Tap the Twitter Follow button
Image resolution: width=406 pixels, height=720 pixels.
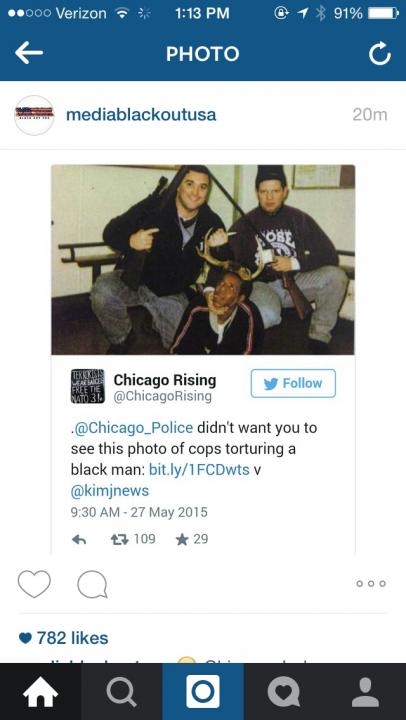(x=293, y=383)
